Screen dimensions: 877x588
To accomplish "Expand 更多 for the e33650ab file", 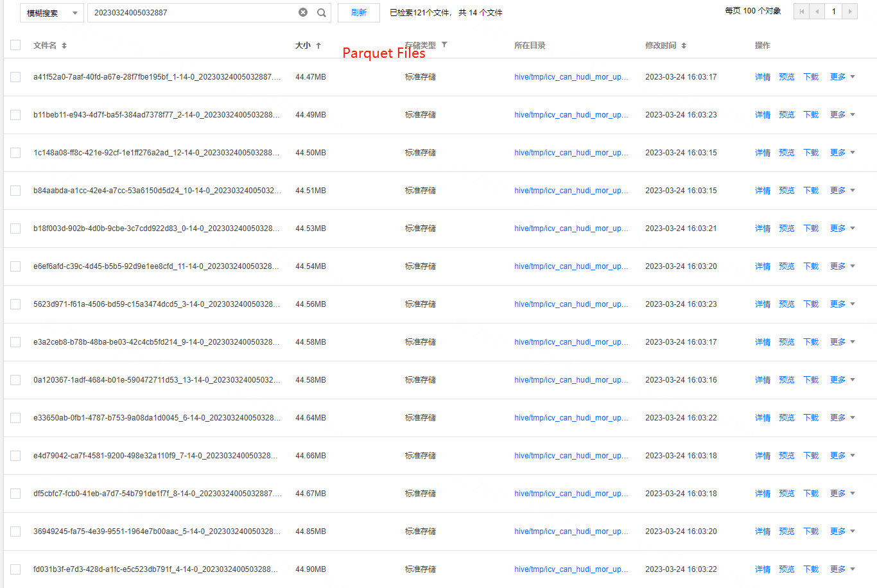I will 842,418.
